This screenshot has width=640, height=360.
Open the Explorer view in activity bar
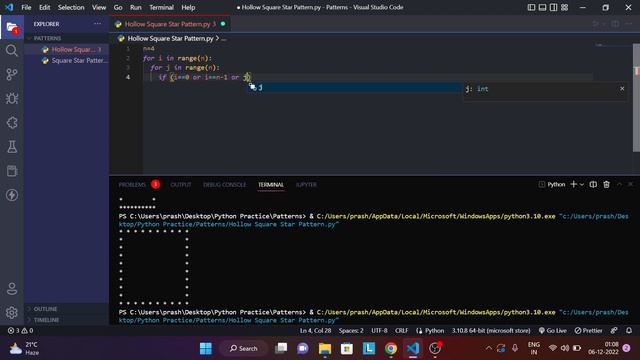(x=11, y=28)
